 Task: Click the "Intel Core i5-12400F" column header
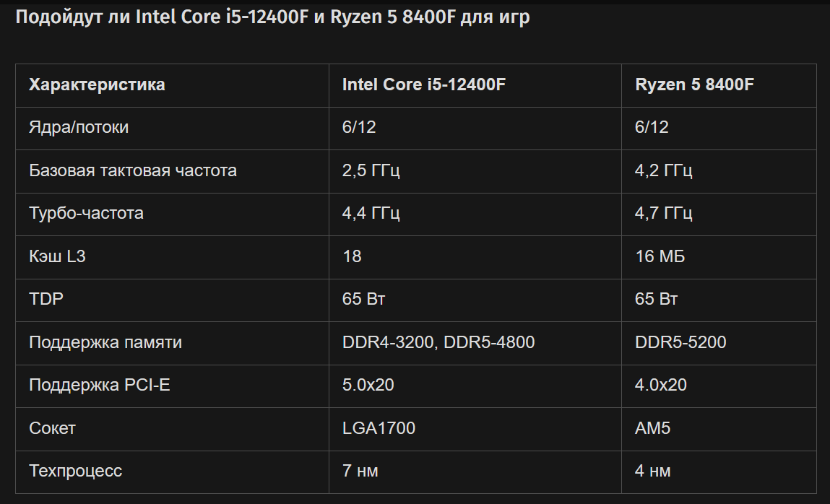tap(423, 85)
